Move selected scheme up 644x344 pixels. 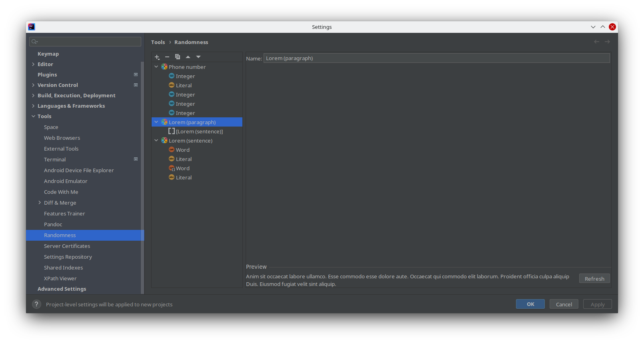(x=188, y=57)
